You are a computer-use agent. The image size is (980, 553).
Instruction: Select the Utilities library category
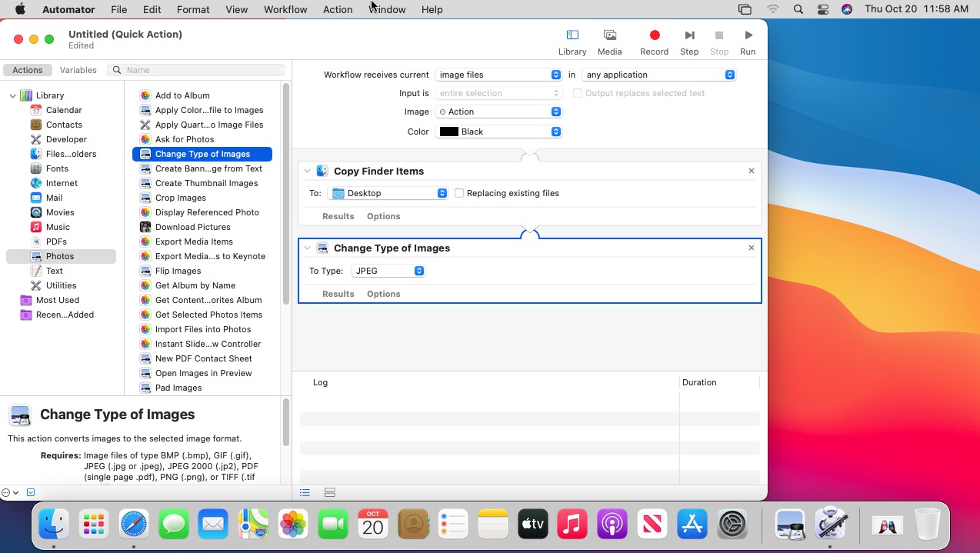tap(61, 285)
